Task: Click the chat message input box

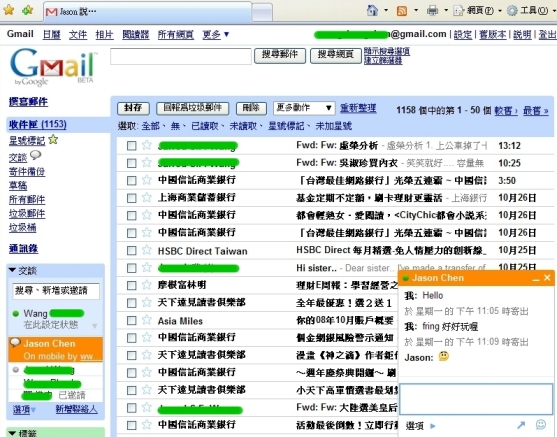Action: coord(476,398)
